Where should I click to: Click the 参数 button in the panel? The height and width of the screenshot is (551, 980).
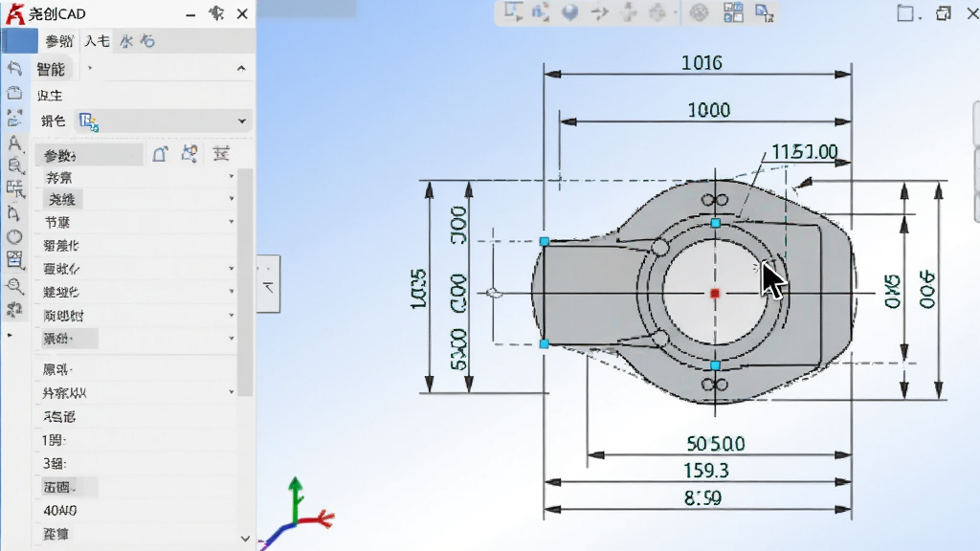tap(89, 155)
